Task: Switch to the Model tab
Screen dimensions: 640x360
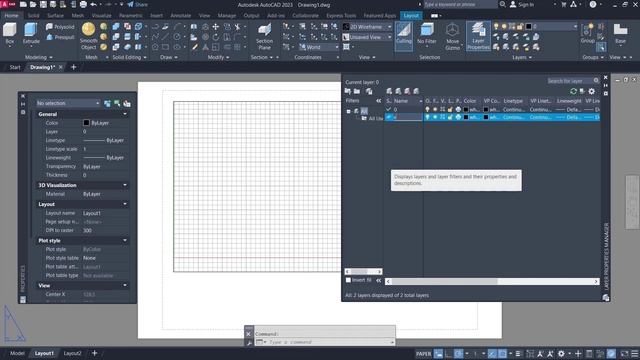Action: pyautogui.click(x=17, y=353)
